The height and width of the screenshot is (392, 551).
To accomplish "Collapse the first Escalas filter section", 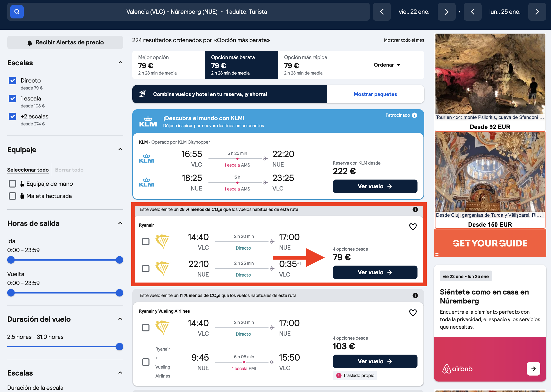I will pos(120,63).
